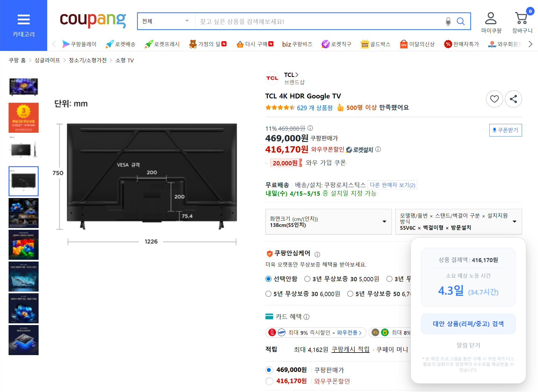Image resolution: width=538 pixels, height=392 pixels.
Task: Expand the 화면크기 138cm(55인치) dropdown
Action: point(328,222)
